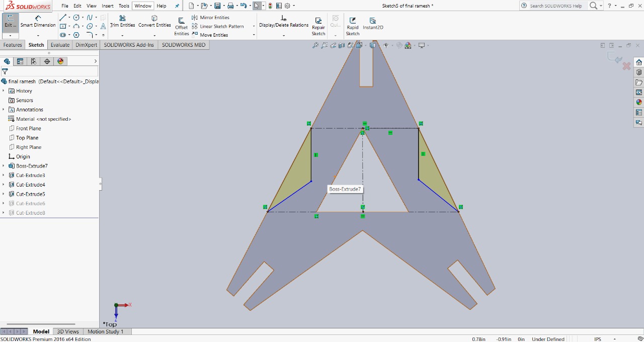Open the Tools menu
Viewport: 644px width, 342px height.
124,6
